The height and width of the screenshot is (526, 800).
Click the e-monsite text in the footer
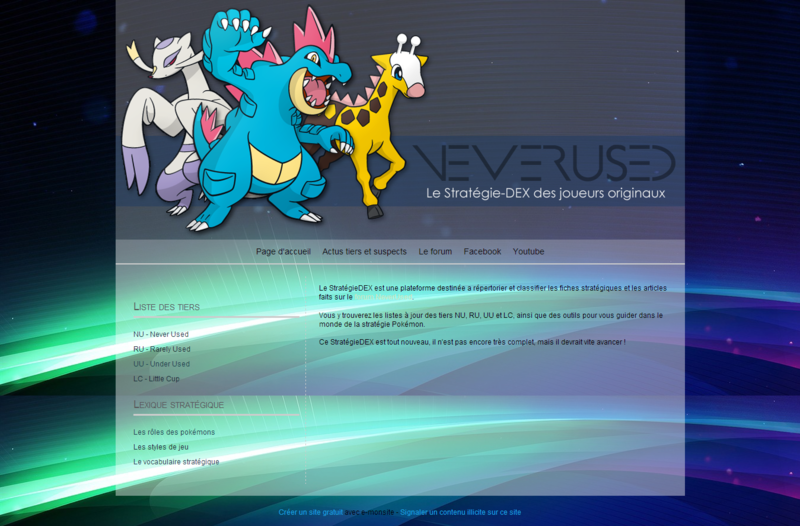coord(370,512)
